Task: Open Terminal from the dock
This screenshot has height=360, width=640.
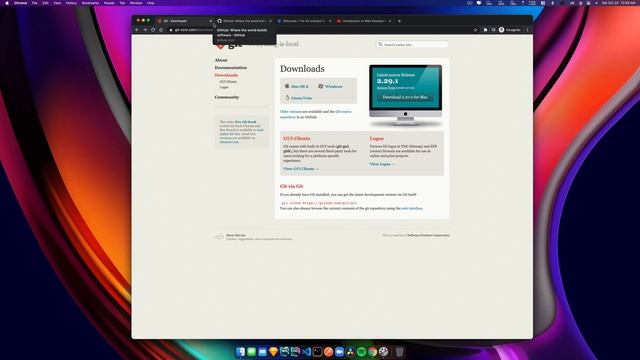Action: [318, 351]
